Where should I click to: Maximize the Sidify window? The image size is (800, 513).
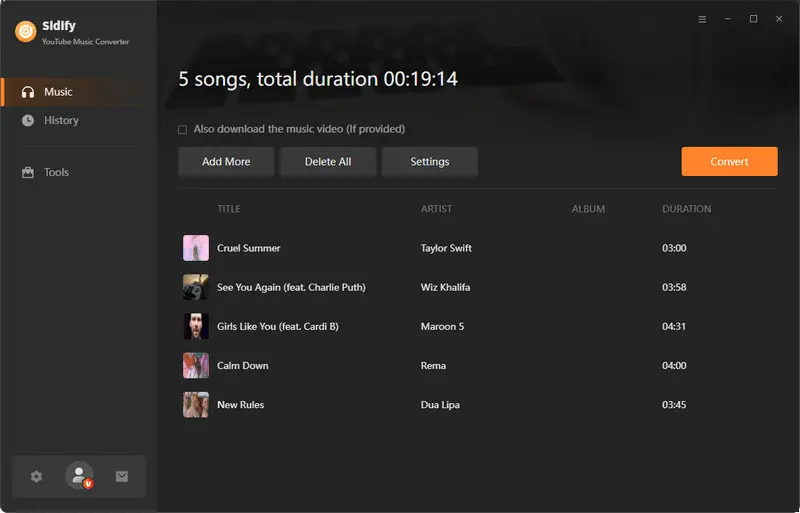pos(754,19)
